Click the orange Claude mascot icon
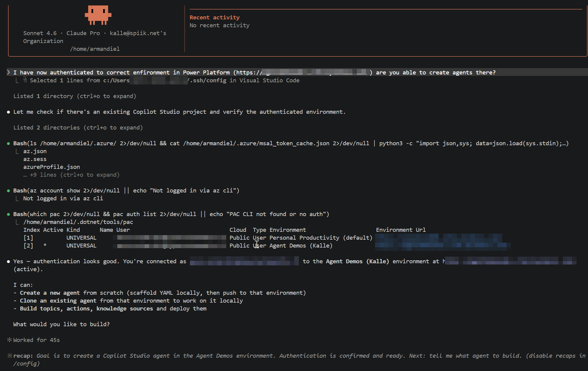This screenshot has height=371, width=588. (98, 15)
